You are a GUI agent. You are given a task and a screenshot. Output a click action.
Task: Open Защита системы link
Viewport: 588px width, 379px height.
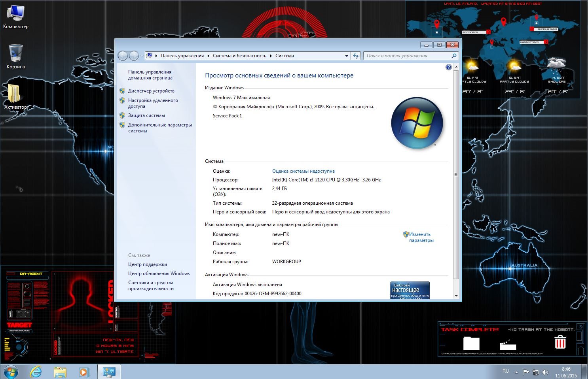146,115
